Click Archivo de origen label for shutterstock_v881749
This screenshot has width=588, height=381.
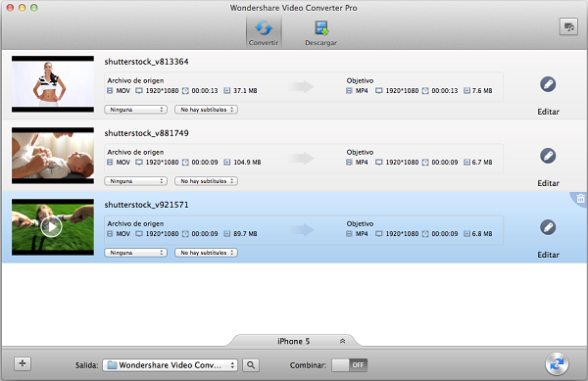(x=135, y=152)
